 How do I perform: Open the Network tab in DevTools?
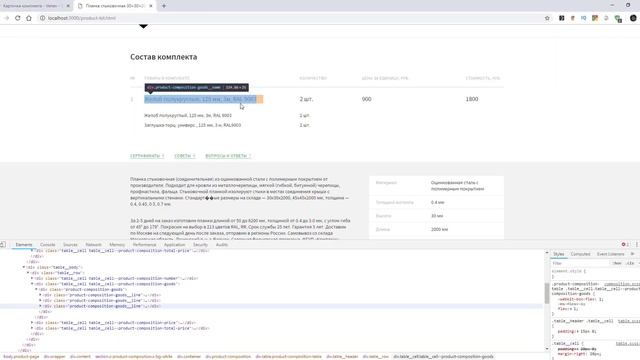(x=93, y=244)
